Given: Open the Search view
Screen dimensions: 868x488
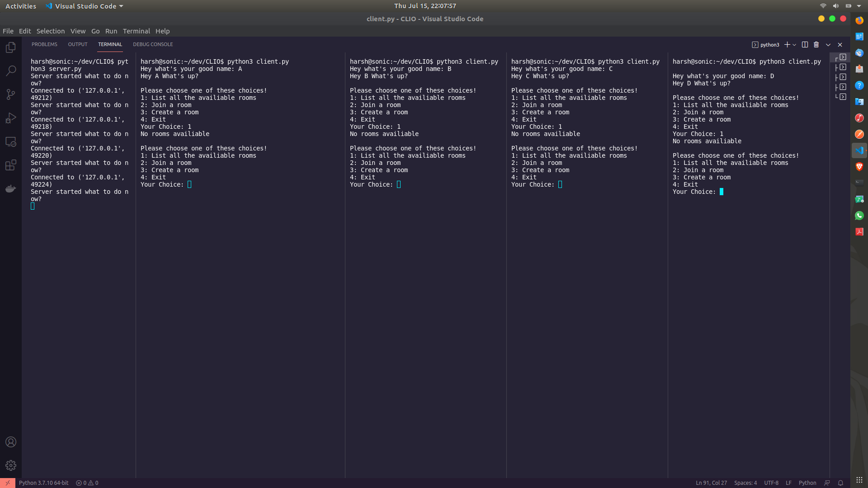Looking at the screenshot, I should (x=10, y=70).
